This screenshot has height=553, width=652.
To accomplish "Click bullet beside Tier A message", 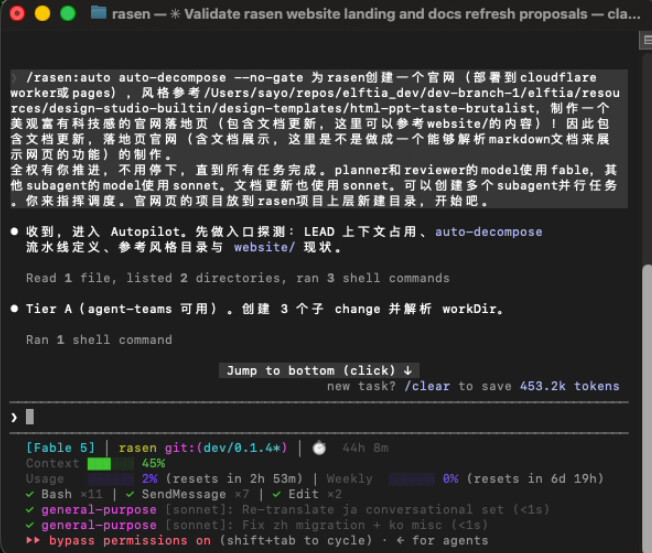I will (15, 309).
